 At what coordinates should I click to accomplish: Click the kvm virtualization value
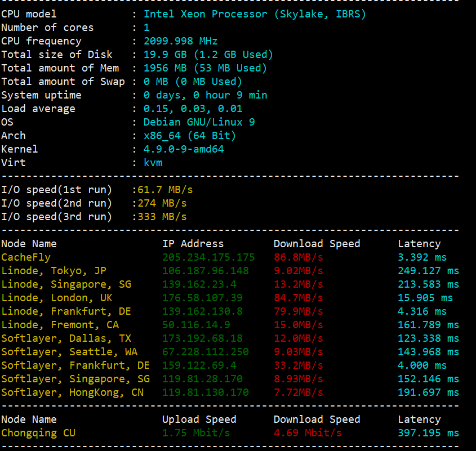(x=153, y=163)
